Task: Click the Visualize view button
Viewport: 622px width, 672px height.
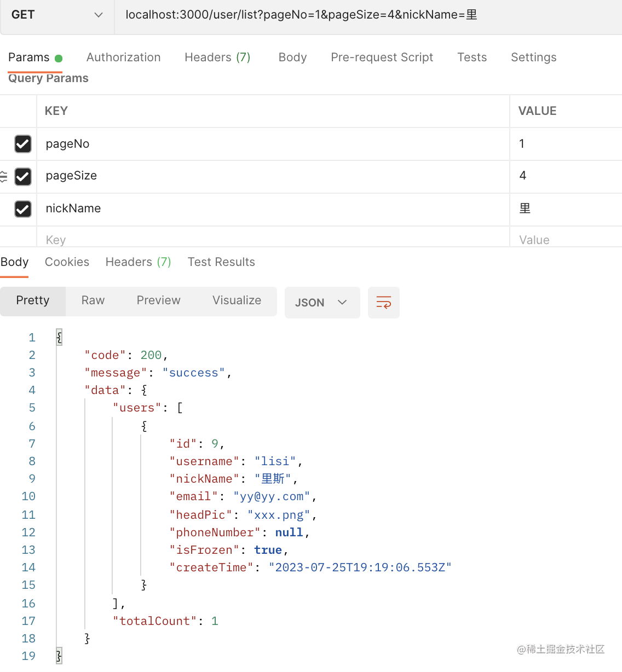Action: click(x=237, y=300)
